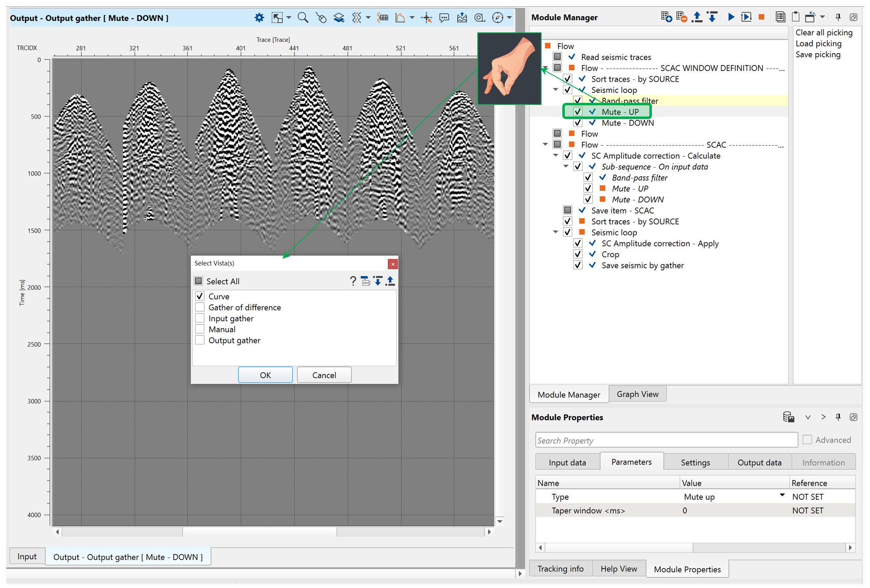Click the measuring tape tool icon
Viewport: 870px width, 588px height.
[480, 17]
